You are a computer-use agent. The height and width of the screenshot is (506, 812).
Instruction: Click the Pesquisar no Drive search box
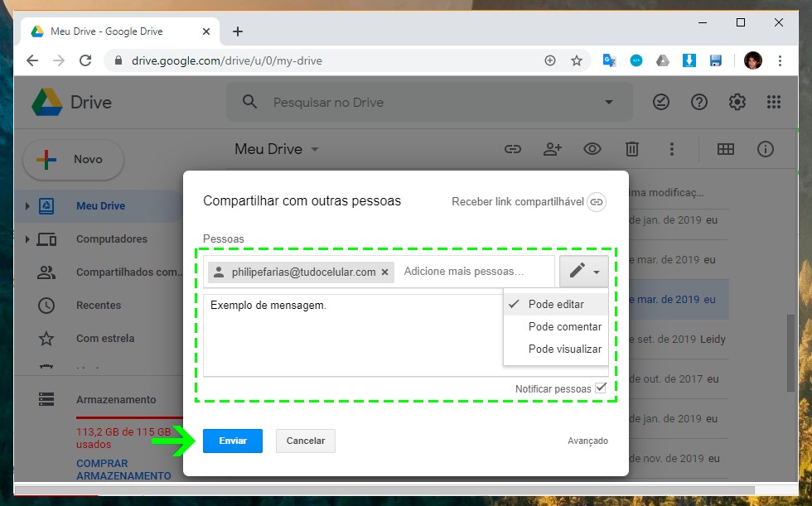430,102
